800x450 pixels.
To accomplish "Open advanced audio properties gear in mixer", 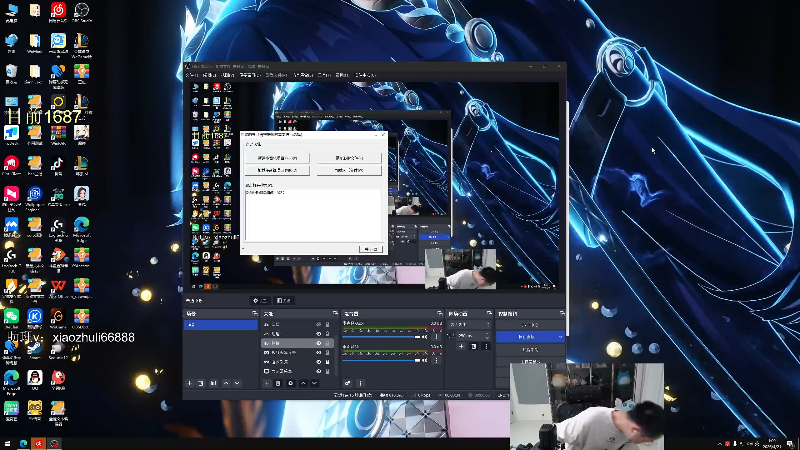I will click(x=347, y=383).
